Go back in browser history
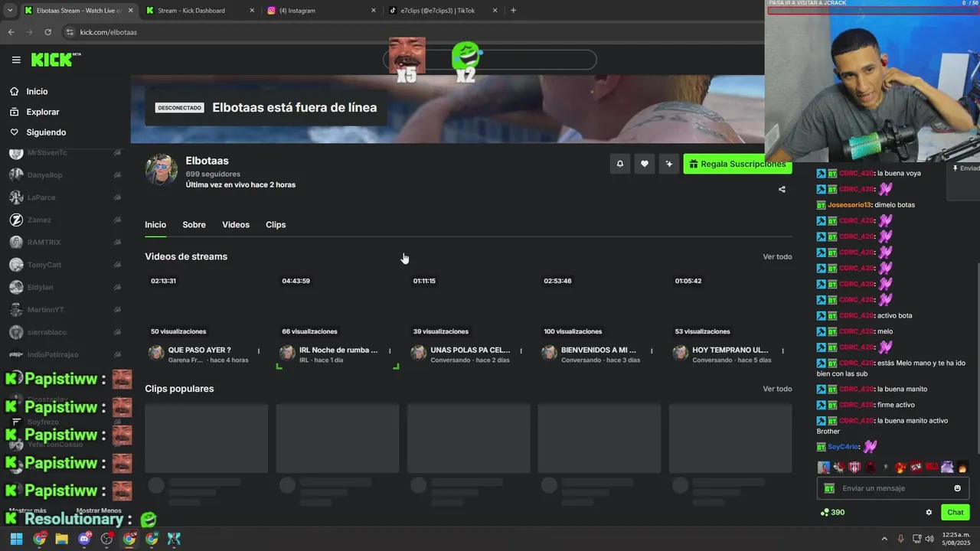This screenshot has width=980, height=551. [x=11, y=32]
